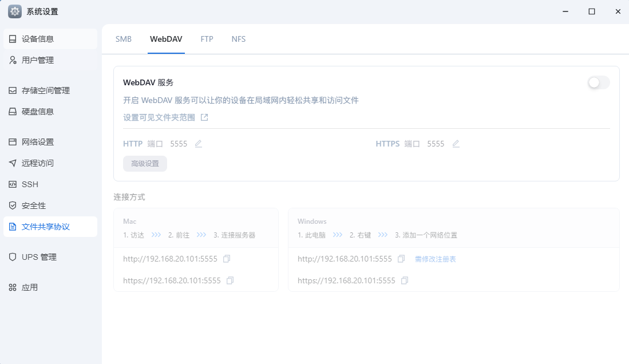Open 用户管理 in the sidebar

pyautogui.click(x=50, y=60)
